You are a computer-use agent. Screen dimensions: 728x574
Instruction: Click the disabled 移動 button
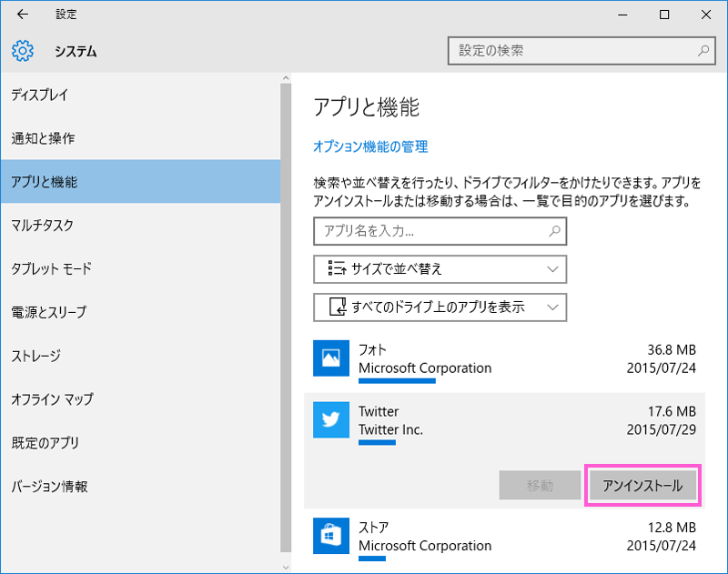pos(540,485)
